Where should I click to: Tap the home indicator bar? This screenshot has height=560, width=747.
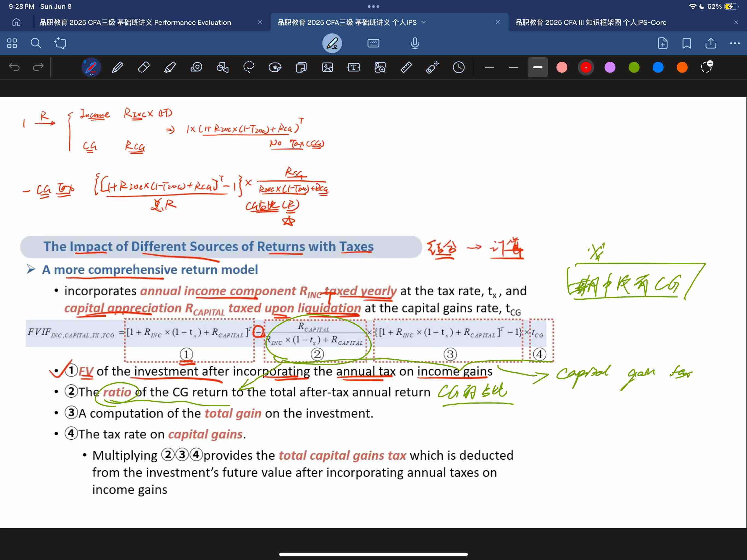click(x=373, y=554)
